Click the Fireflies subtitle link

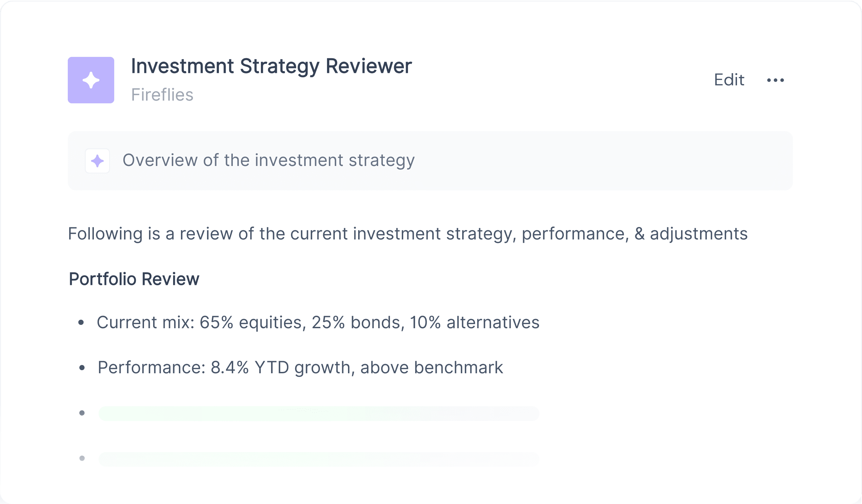162,95
